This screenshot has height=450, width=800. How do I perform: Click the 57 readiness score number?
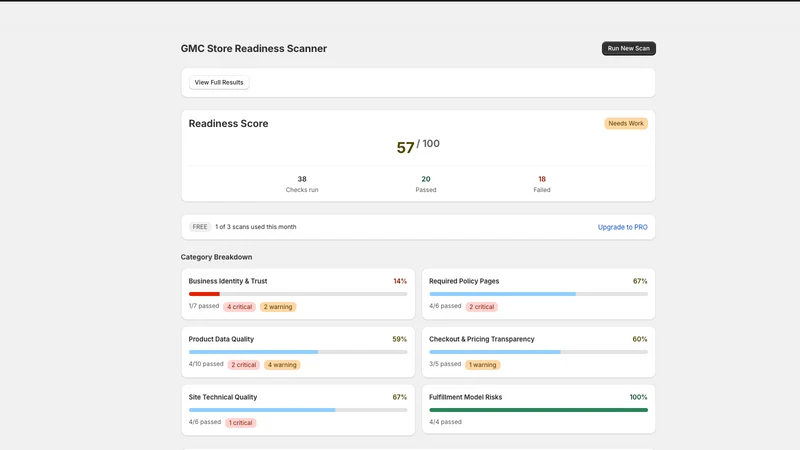pyautogui.click(x=405, y=147)
